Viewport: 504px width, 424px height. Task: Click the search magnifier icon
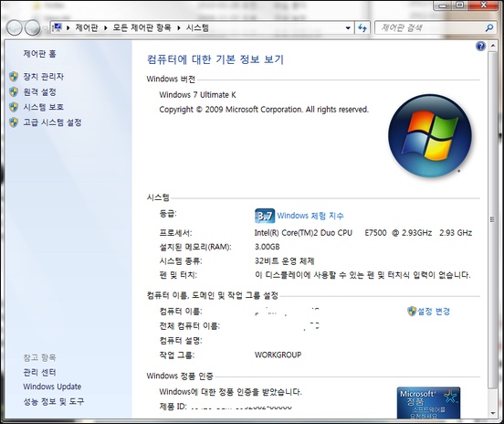[489, 28]
